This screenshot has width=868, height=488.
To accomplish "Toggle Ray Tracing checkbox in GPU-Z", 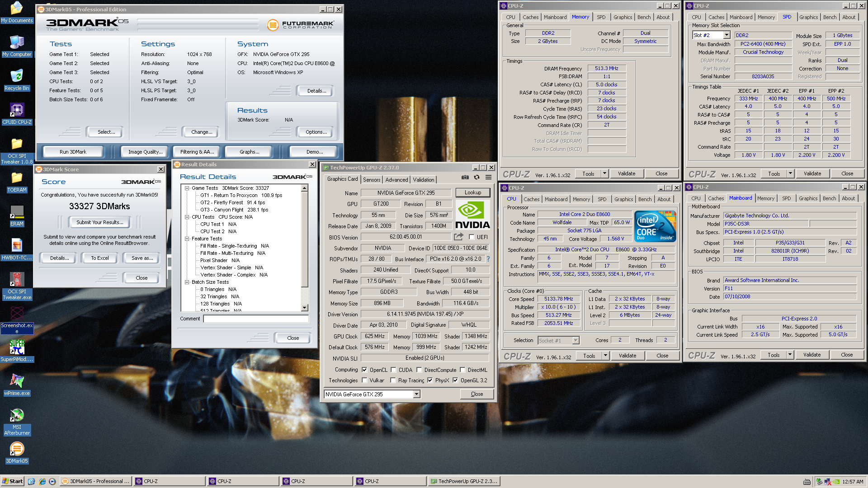I will (393, 380).
